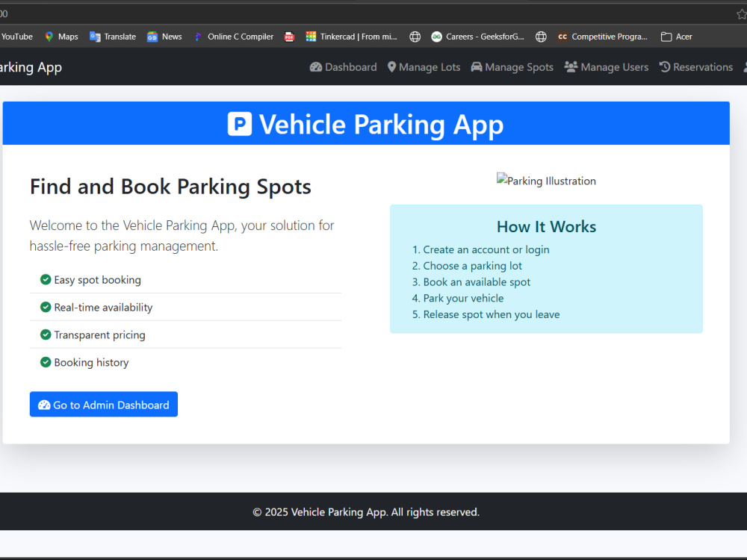
Task: Click the Go to Admin Dashboard button
Action: [103, 404]
